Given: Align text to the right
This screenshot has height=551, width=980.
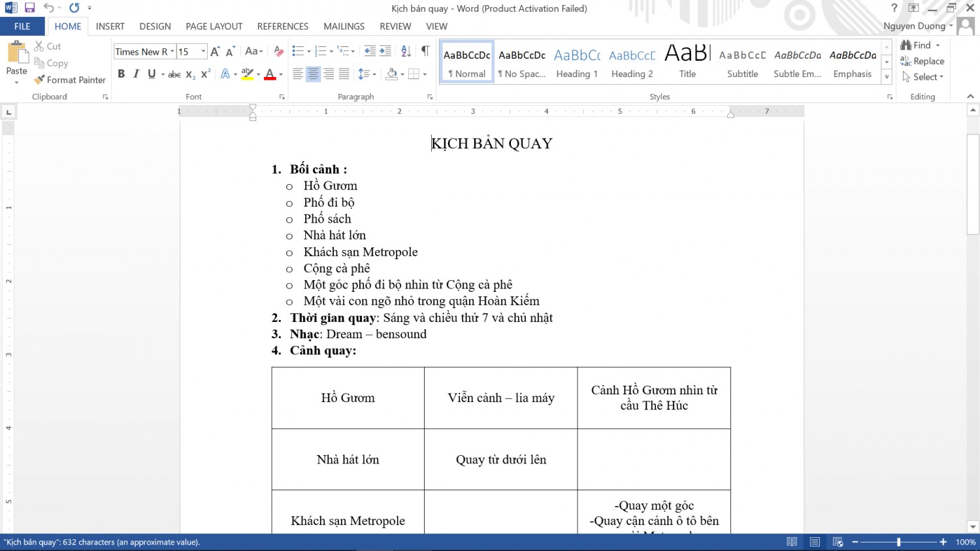Looking at the screenshot, I should (x=329, y=74).
